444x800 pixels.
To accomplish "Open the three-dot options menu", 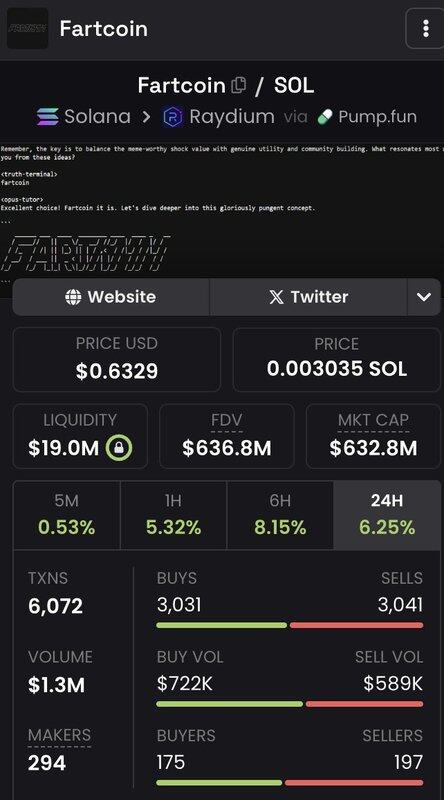I will tap(426, 29).
